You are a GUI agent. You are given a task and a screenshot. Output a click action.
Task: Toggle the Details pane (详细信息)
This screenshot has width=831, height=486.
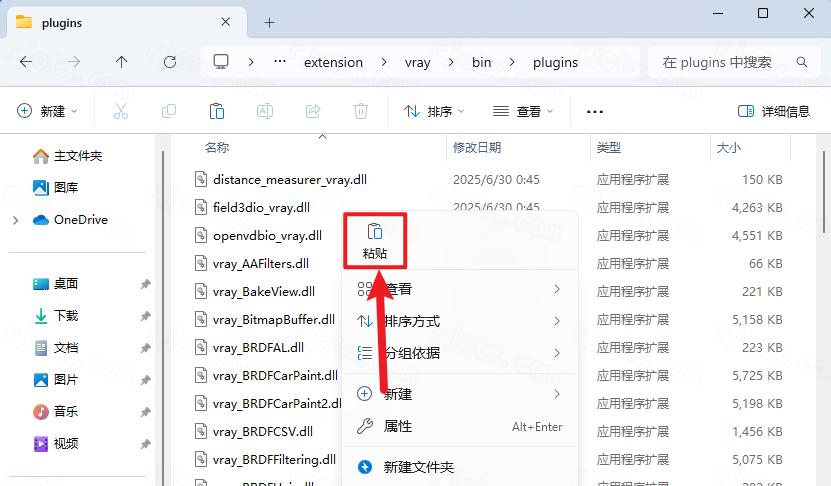click(773, 111)
